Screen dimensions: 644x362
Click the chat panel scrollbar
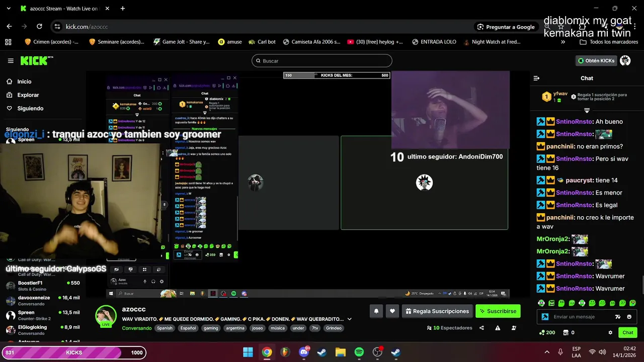(x=642, y=285)
